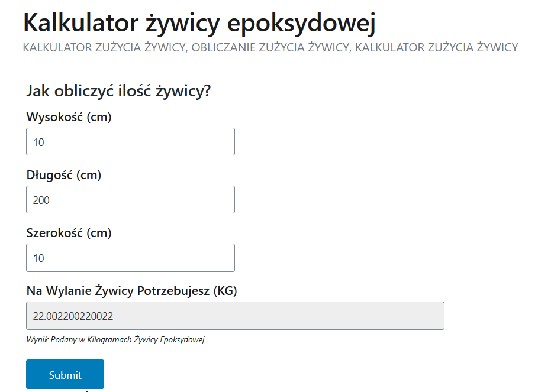Click the width value 10 in its field
Viewport: 538px width, 392px height.
pos(37,258)
